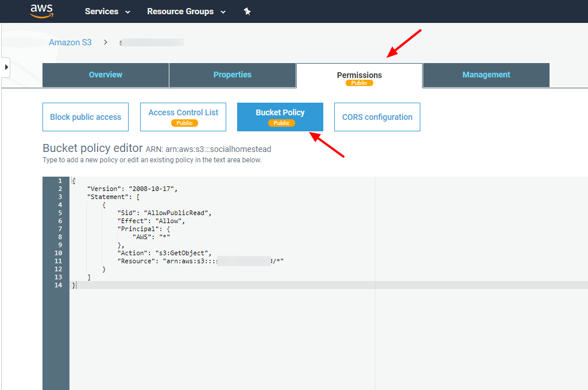Open the Resource Groups dropdown
588x390 pixels.
[x=187, y=11]
